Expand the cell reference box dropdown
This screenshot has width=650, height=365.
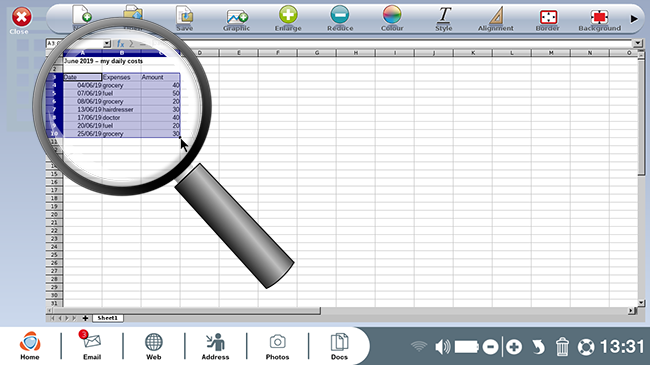(x=107, y=44)
